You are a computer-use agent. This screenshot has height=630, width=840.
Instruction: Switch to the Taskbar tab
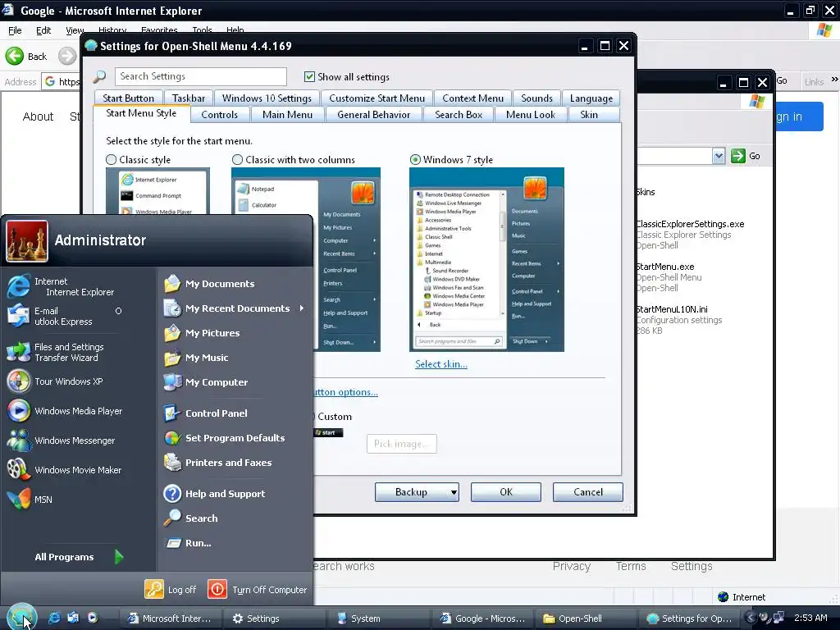click(x=189, y=98)
